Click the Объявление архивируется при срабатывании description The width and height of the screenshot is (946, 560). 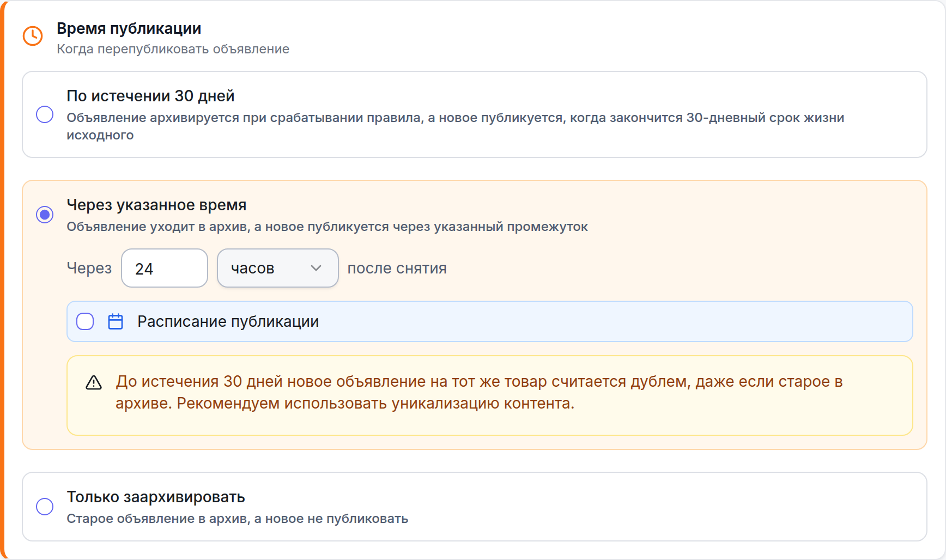(456, 126)
